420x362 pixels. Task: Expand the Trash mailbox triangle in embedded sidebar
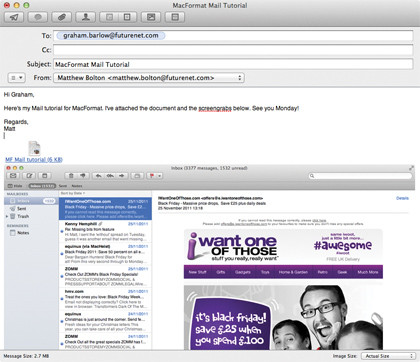coord(7,217)
